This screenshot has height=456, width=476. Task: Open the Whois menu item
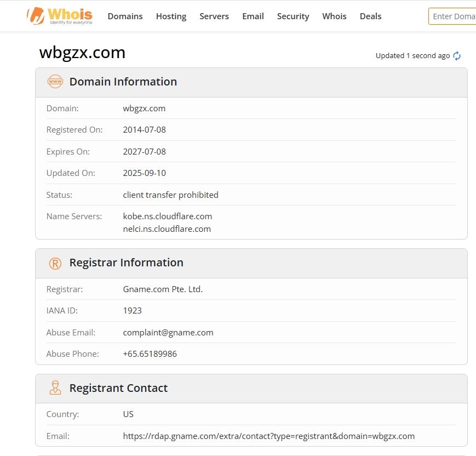pyautogui.click(x=334, y=16)
